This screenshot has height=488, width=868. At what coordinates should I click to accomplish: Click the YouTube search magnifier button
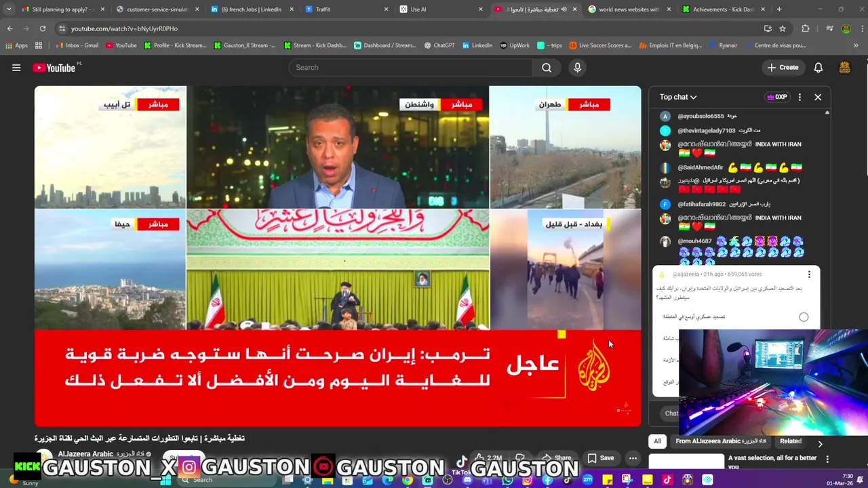[547, 68]
